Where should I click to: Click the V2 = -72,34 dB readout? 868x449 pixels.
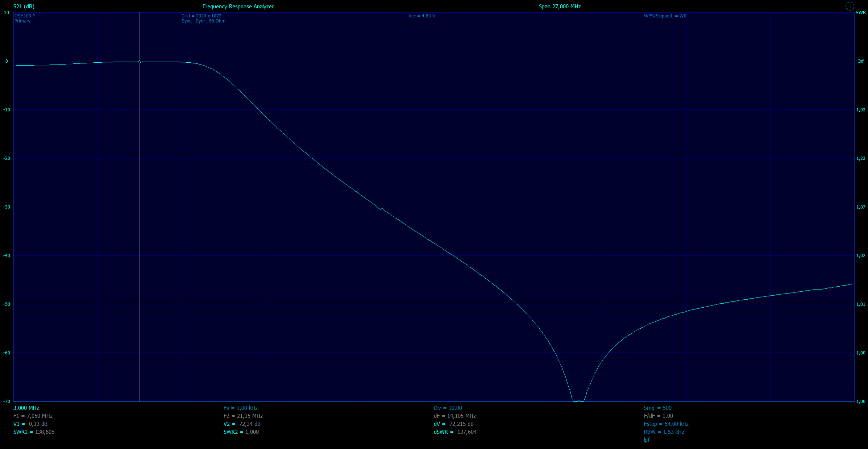pos(242,424)
